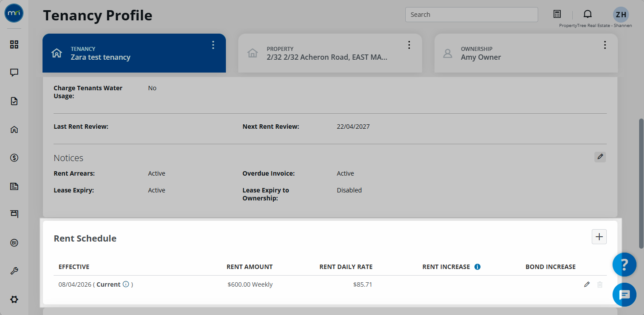Open the dashboard grid icon in sidebar
Screen dimensions: 644x315
pyautogui.click(x=14, y=44)
